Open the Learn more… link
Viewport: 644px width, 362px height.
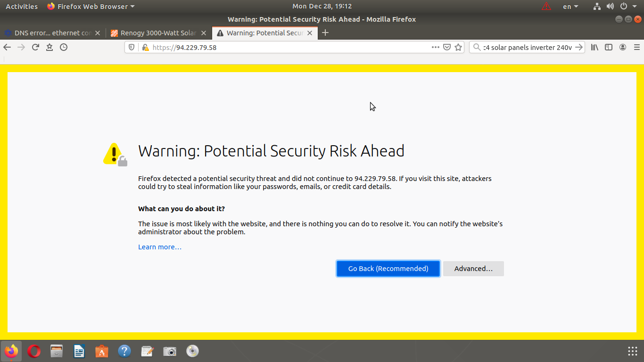pos(159,247)
